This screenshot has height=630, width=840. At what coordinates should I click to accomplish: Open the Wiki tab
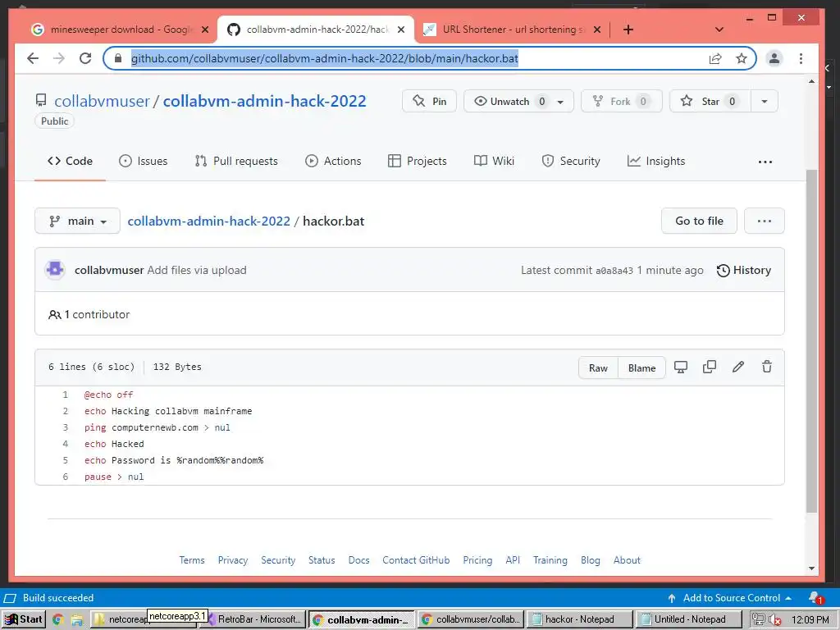[x=494, y=162]
